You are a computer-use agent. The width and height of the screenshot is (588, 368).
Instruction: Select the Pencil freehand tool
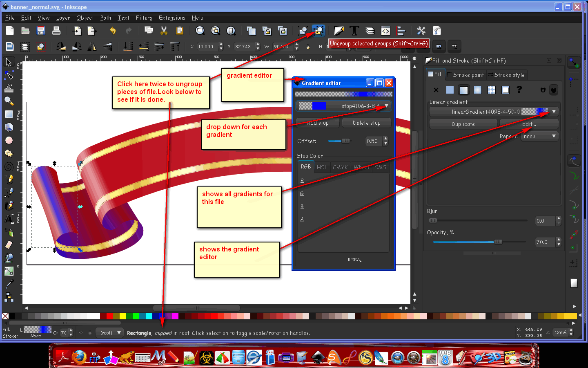click(x=9, y=180)
